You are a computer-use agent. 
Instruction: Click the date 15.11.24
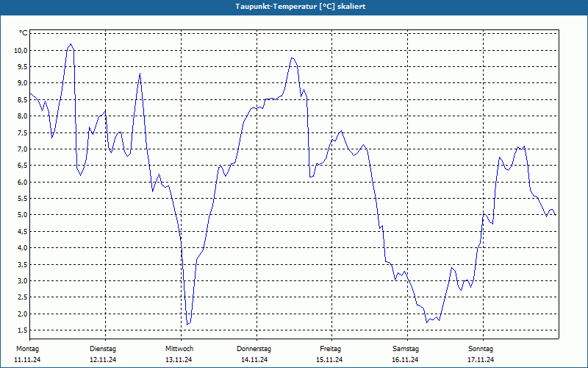(329, 360)
